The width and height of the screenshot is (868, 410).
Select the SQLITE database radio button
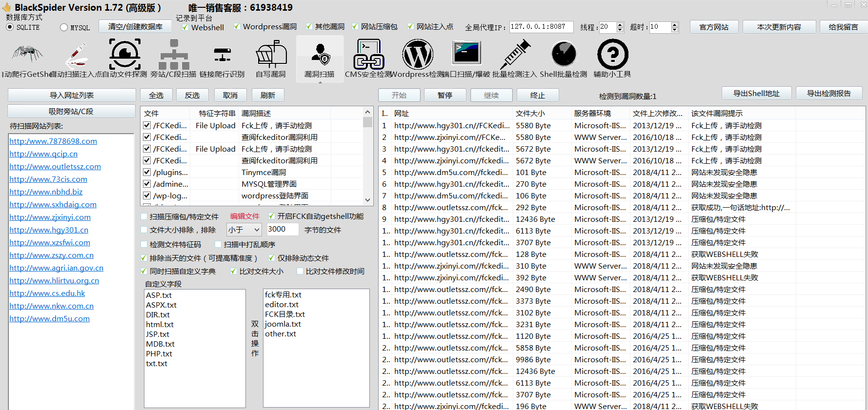point(10,27)
